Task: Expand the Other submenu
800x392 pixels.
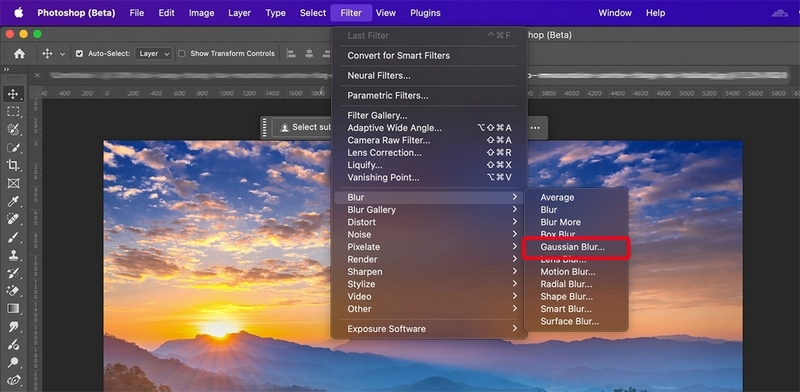Action: [428, 309]
